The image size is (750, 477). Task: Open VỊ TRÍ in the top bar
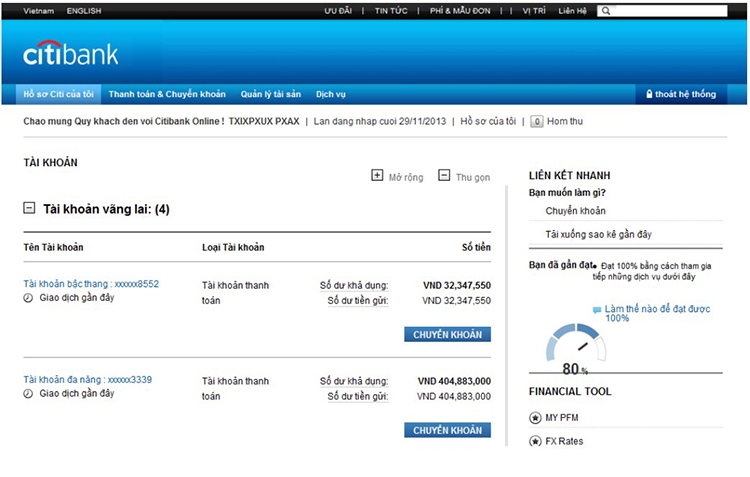pos(534,11)
